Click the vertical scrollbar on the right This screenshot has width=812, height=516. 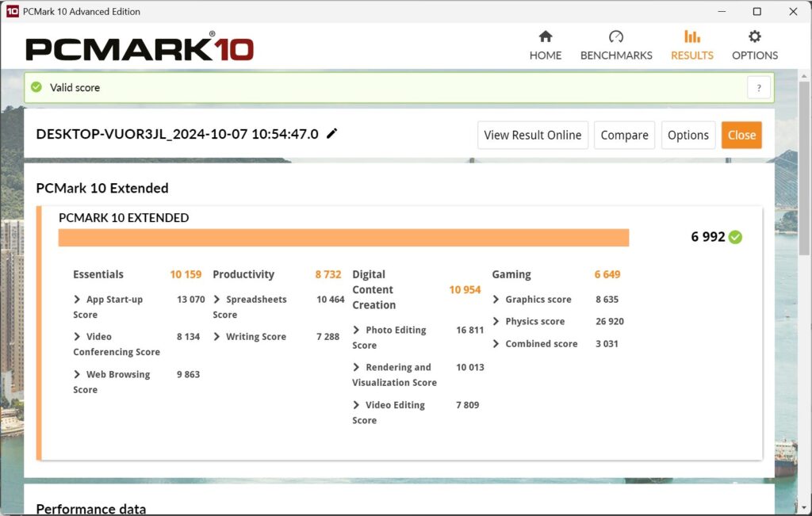(x=805, y=159)
